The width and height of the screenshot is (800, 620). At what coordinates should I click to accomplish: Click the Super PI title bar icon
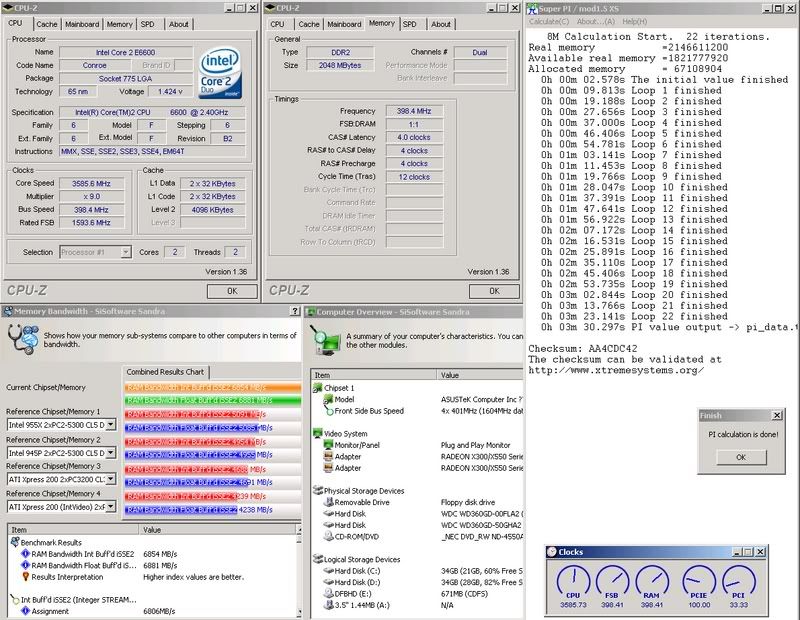pos(532,8)
